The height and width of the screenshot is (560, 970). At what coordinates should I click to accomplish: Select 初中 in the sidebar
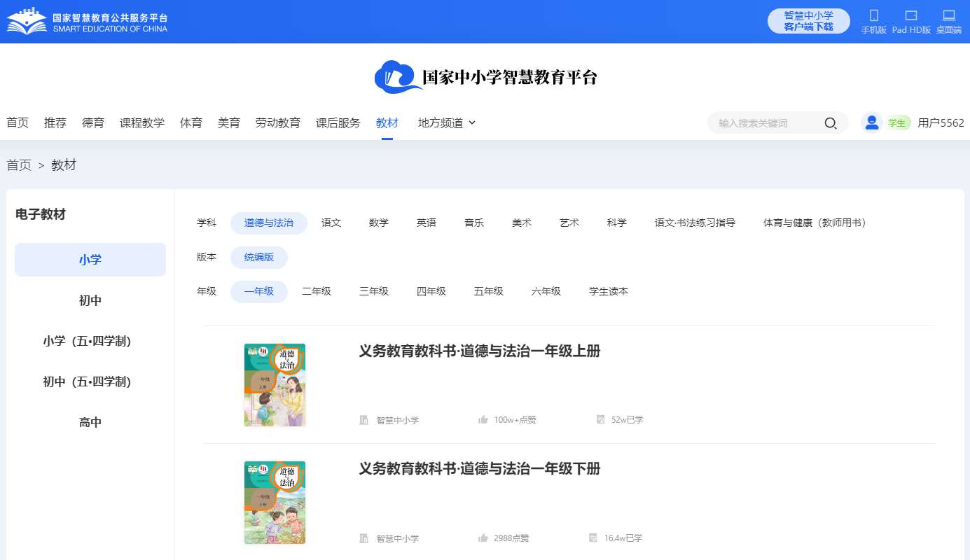(x=90, y=300)
